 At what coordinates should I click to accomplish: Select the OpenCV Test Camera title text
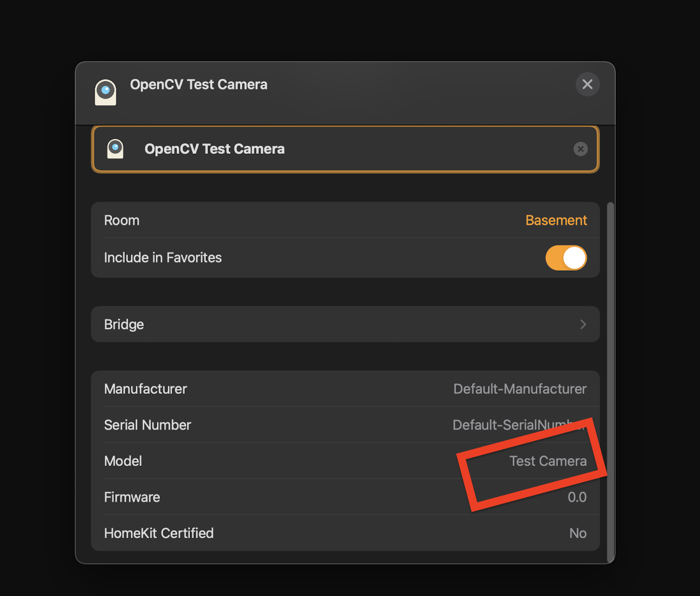click(198, 84)
